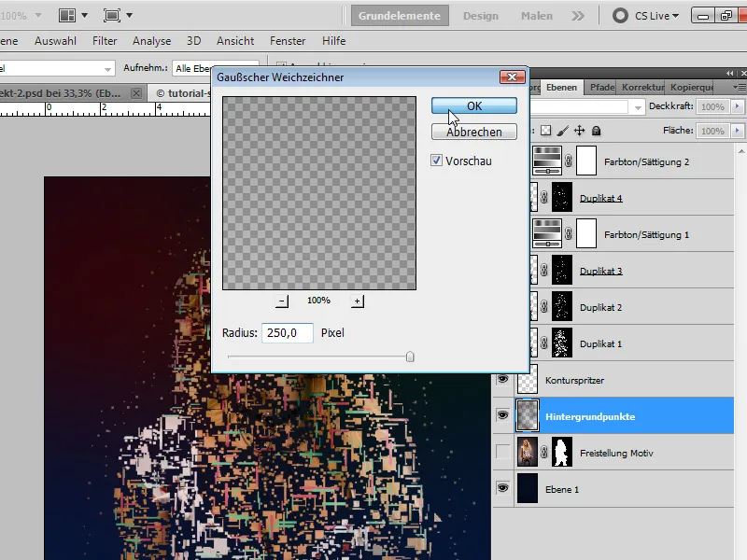The width and height of the screenshot is (747, 560).
Task: Toggle the mask link icon on Duplikat 1
Action: 544,343
